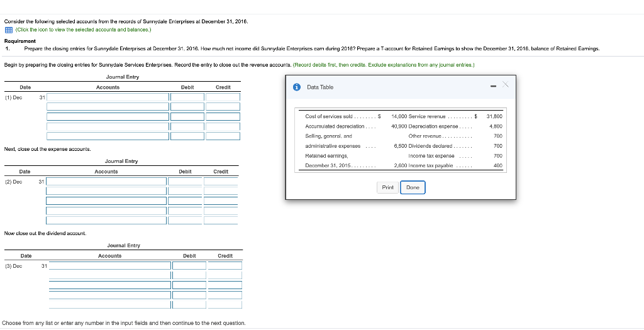Image resolution: width=644 pixels, height=330 pixels.
Task: Select fourth Credit field of entry (2)
Action: click(x=221, y=211)
